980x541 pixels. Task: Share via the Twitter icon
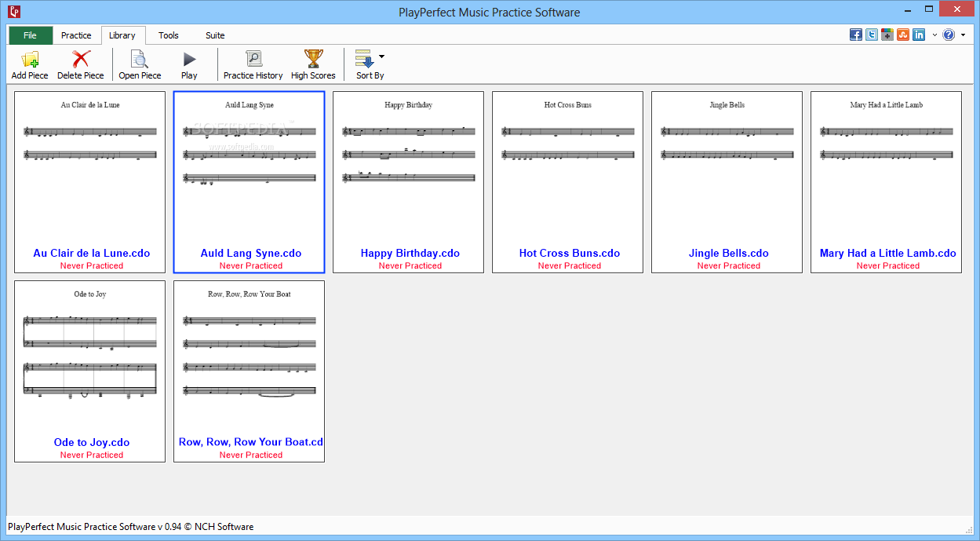(x=872, y=35)
